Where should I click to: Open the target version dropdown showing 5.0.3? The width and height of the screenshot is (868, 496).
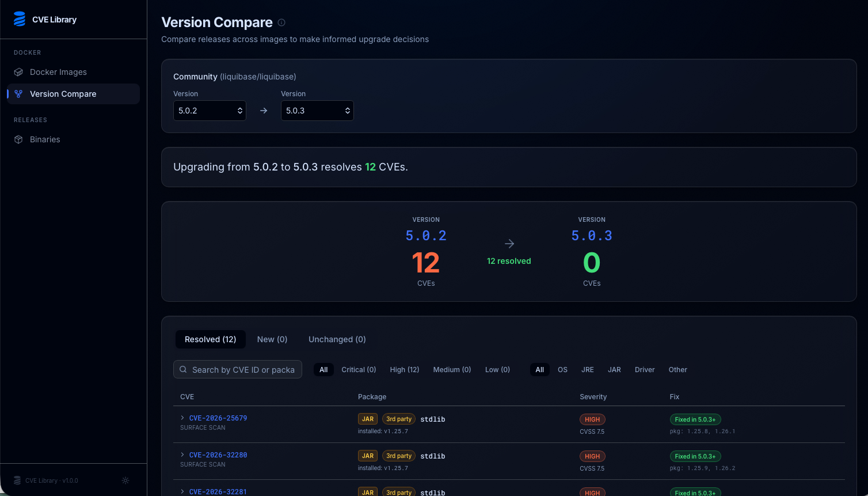pos(317,111)
